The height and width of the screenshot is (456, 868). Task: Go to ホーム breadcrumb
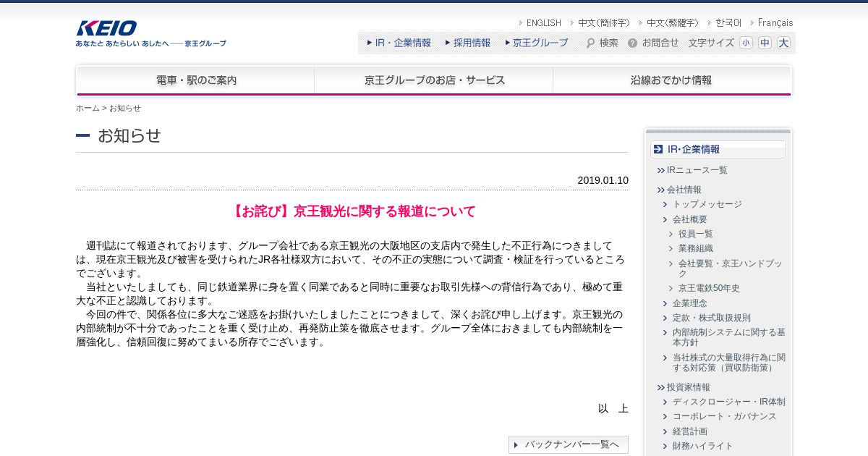pyautogui.click(x=88, y=108)
